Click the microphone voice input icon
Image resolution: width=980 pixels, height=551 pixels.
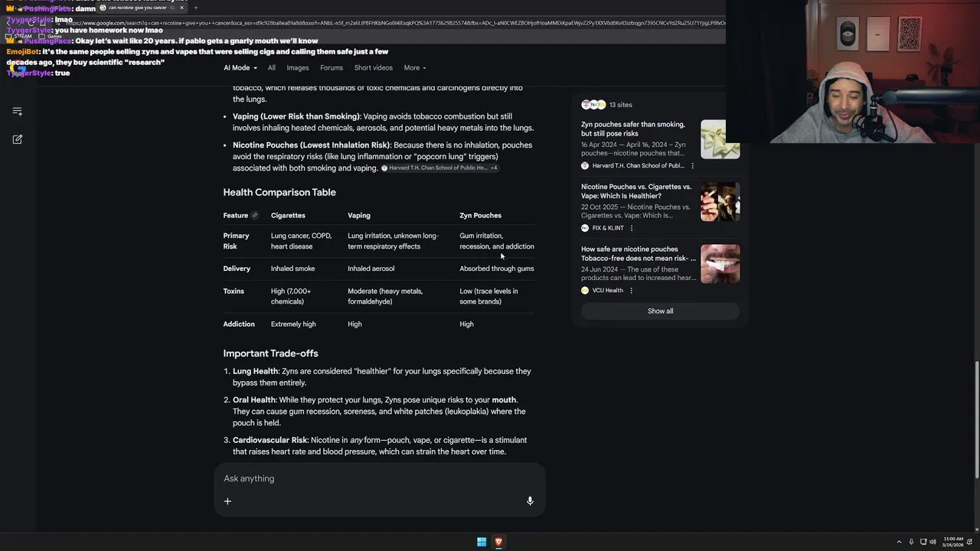(530, 501)
